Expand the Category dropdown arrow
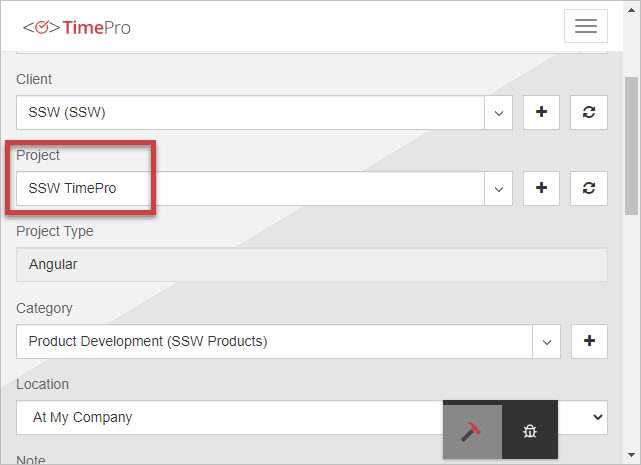The height and width of the screenshot is (465, 641). pyautogui.click(x=546, y=342)
